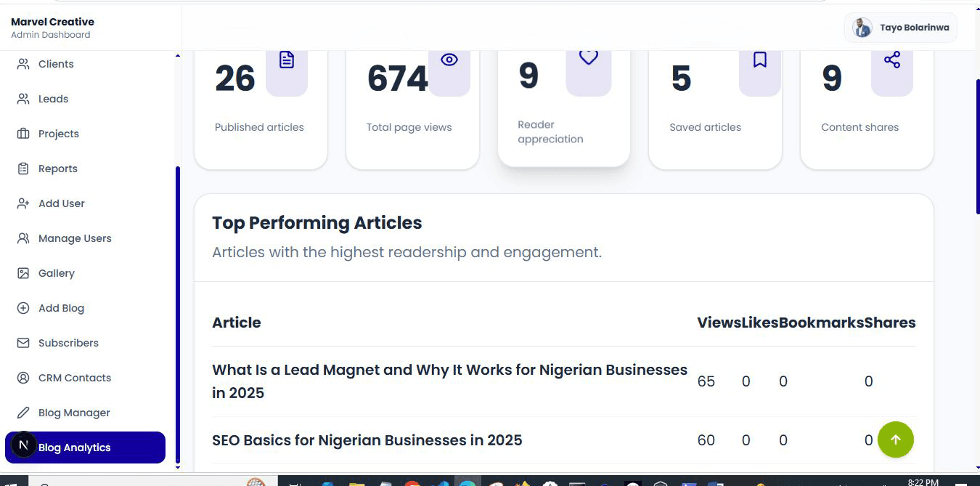The width and height of the screenshot is (980, 486).
Task: Click the Article column header
Action: point(236,323)
